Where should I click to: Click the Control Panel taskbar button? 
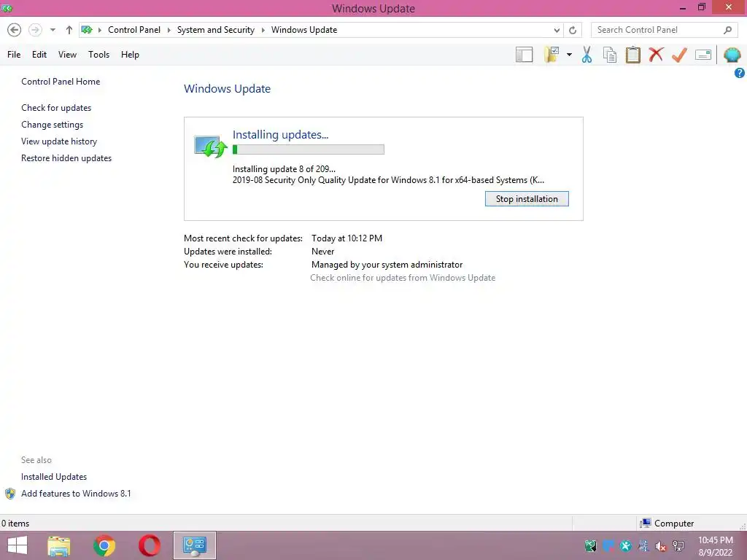click(x=194, y=545)
